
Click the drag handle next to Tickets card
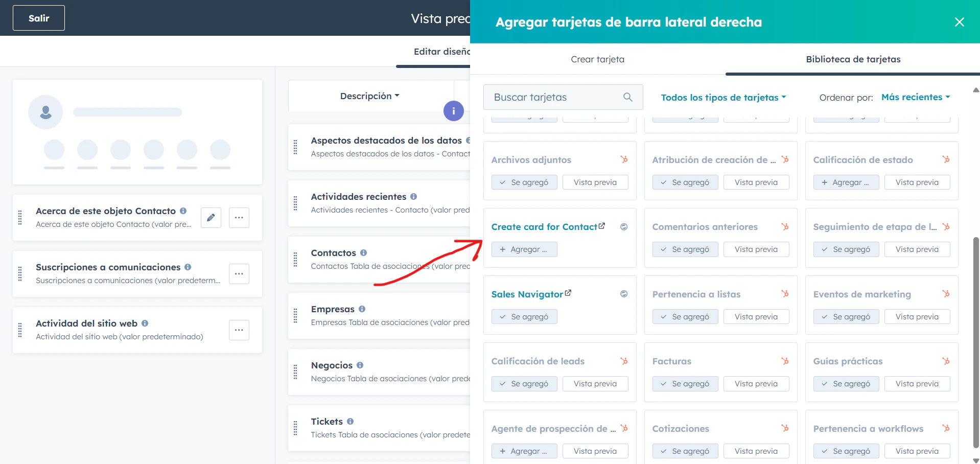(295, 428)
